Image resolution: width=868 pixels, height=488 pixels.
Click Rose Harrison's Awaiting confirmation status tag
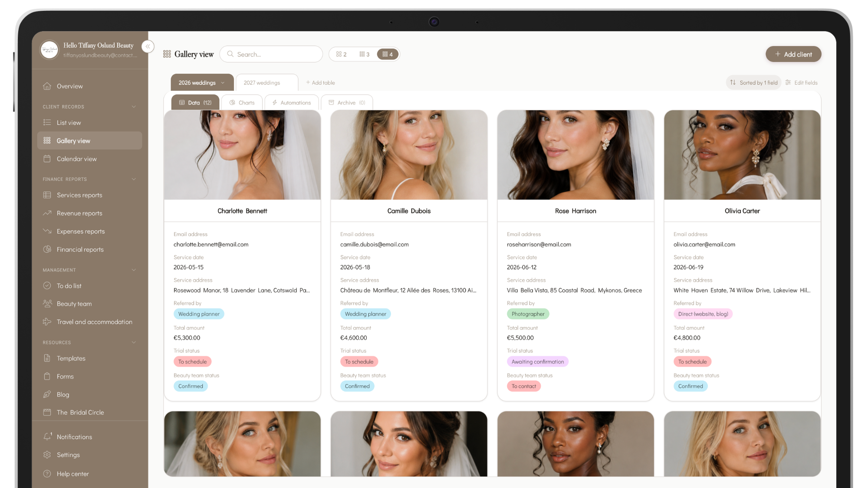[537, 361]
